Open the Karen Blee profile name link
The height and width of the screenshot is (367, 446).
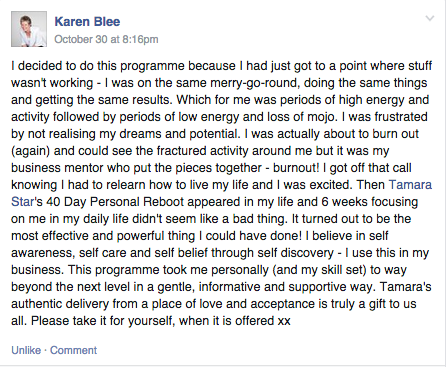pos(87,22)
